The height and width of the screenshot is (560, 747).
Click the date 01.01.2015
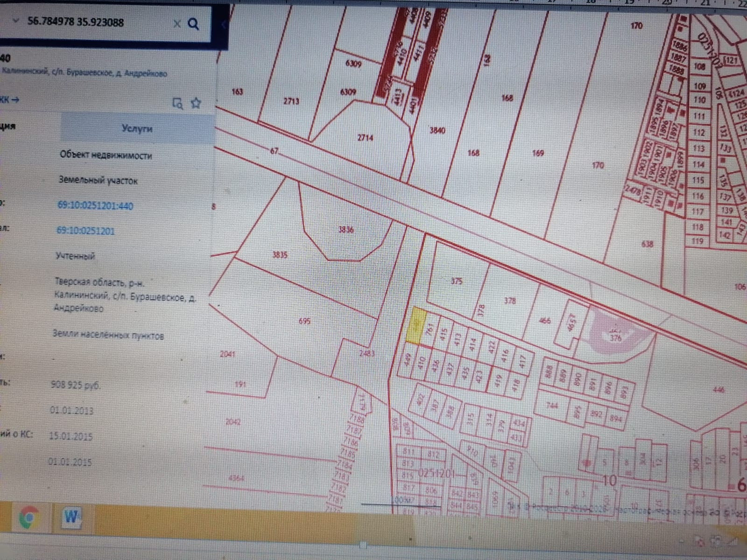pyautogui.click(x=70, y=462)
